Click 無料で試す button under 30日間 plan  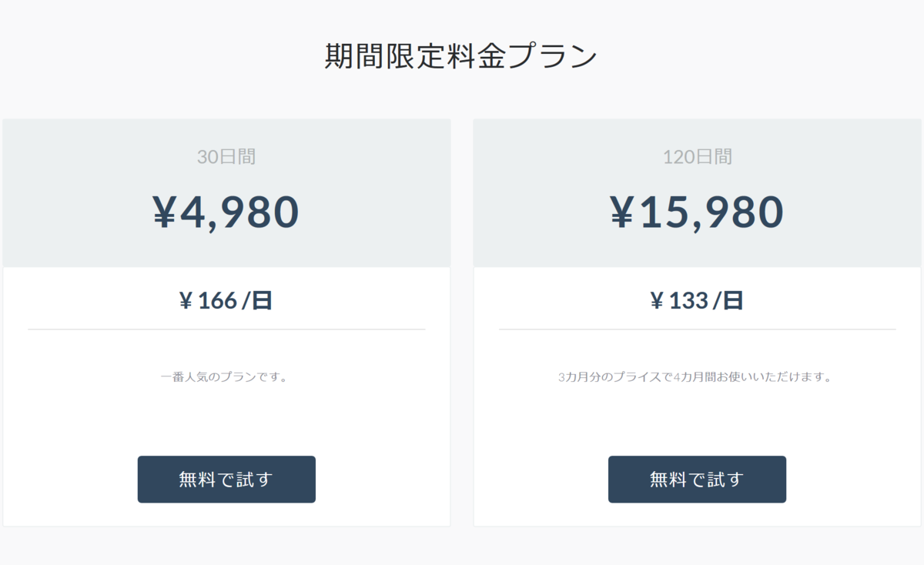click(x=226, y=480)
